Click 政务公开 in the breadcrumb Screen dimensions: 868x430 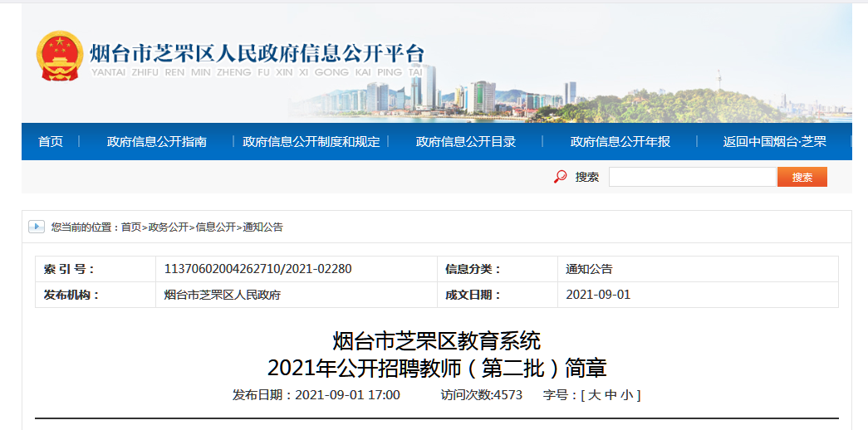coord(167,227)
